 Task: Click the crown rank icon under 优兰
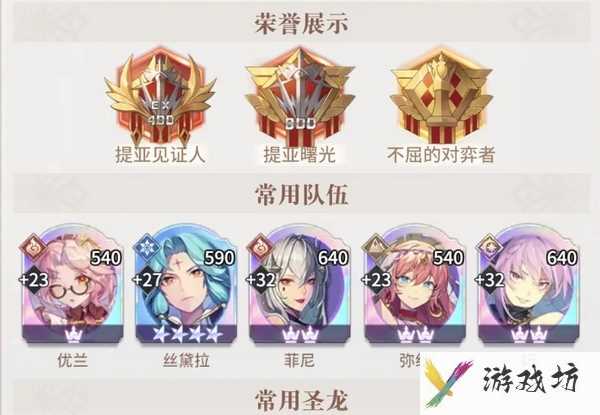point(73,335)
